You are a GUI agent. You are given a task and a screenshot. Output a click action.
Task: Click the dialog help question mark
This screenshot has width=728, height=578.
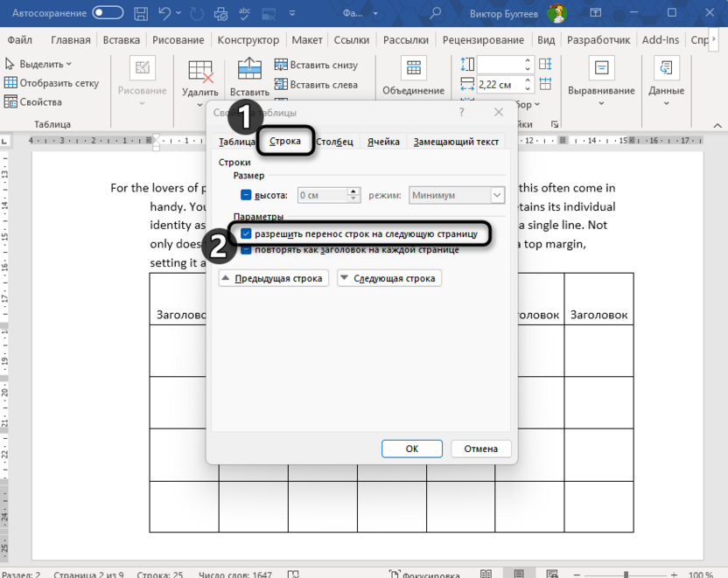[461, 112]
